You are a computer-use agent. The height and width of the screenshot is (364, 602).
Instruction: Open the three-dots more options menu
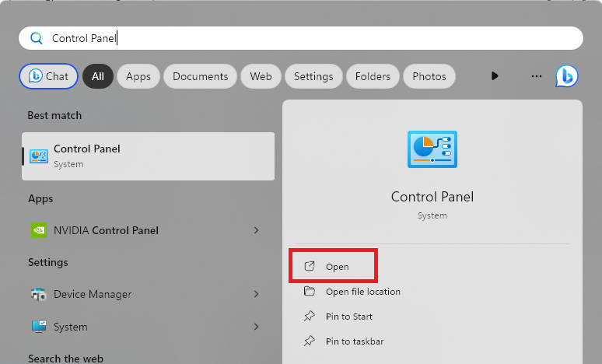pyautogui.click(x=536, y=76)
